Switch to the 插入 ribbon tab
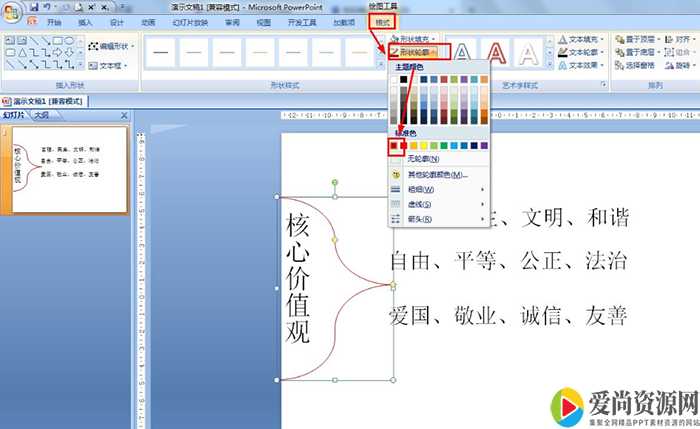This screenshot has height=429, width=700. point(85,21)
